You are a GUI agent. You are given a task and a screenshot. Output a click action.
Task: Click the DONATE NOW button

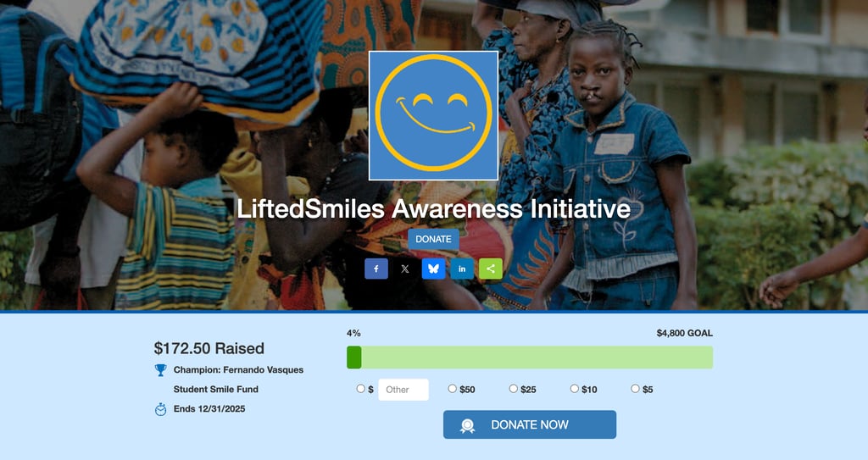[x=530, y=424]
